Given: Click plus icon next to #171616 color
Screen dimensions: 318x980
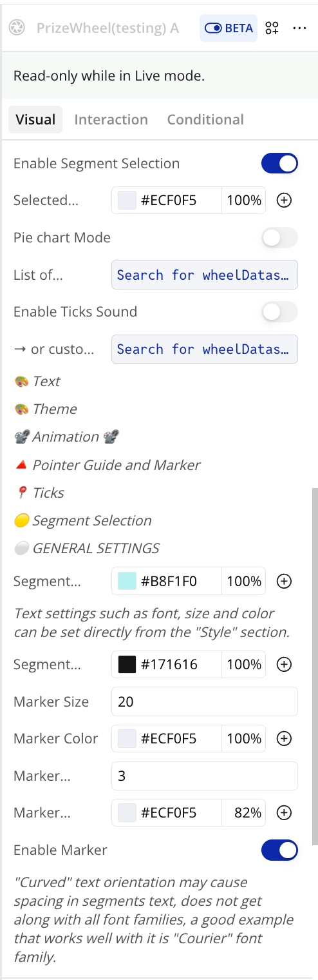Looking at the screenshot, I should coord(284,664).
